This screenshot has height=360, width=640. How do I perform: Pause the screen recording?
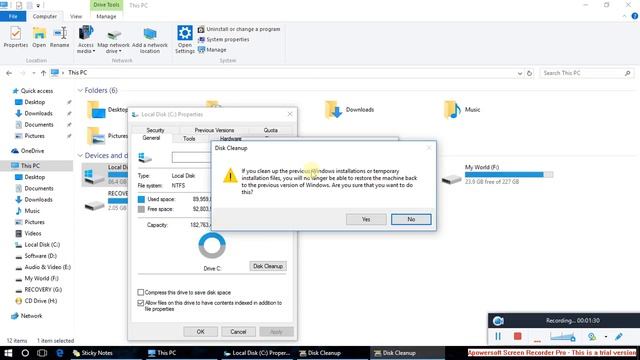(x=498, y=336)
